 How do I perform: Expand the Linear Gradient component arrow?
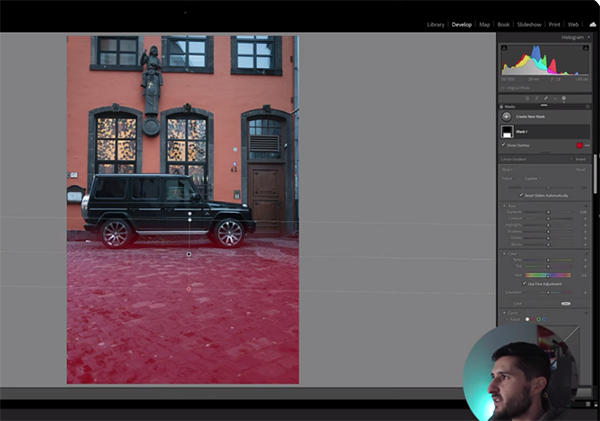click(x=572, y=159)
